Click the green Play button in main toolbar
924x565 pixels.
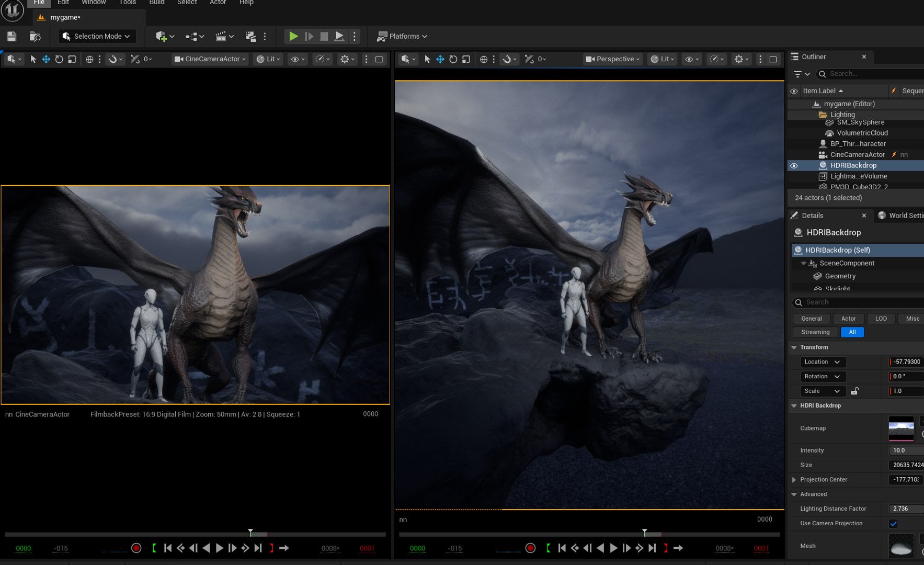click(x=293, y=36)
